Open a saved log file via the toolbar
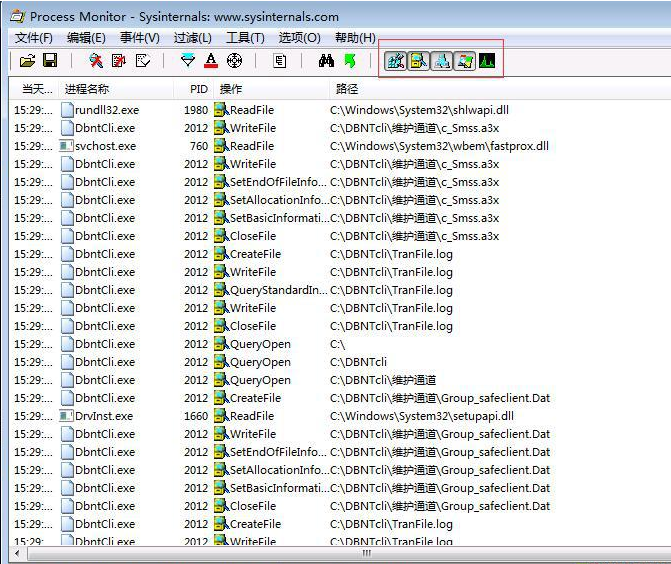671x564 pixels. pos(27,61)
